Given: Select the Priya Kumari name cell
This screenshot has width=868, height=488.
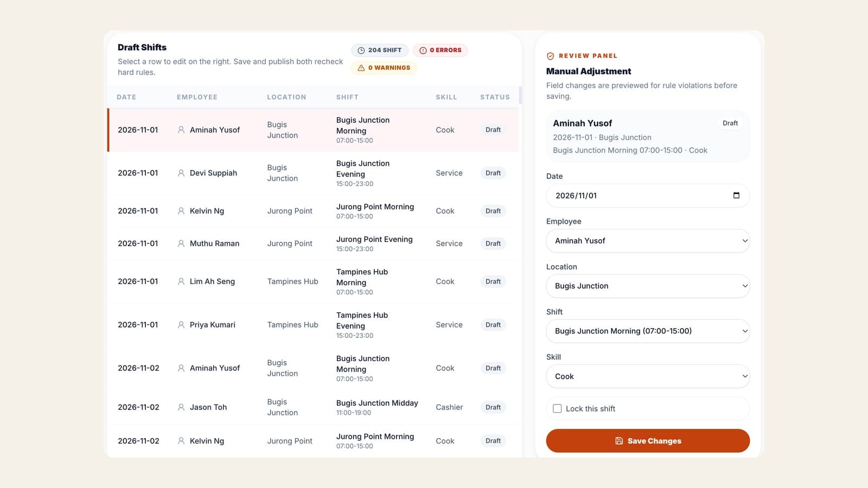Looking at the screenshot, I should [x=213, y=325].
